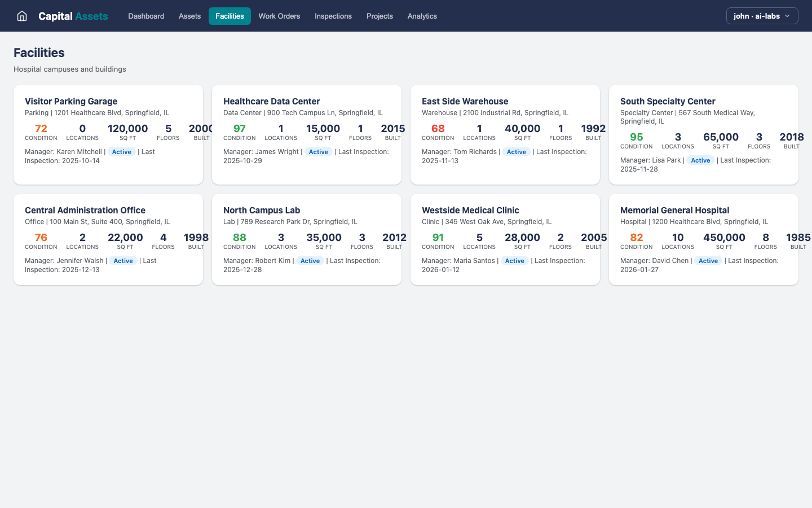The width and height of the screenshot is (812, 508).
Task: Navigate to the Assets section
Action: pos(189,16)
